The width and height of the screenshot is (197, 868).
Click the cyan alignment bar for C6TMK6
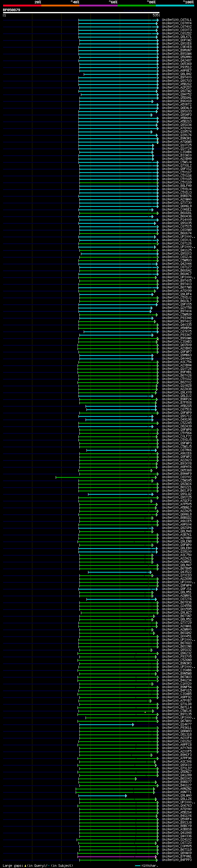(122, 450)
